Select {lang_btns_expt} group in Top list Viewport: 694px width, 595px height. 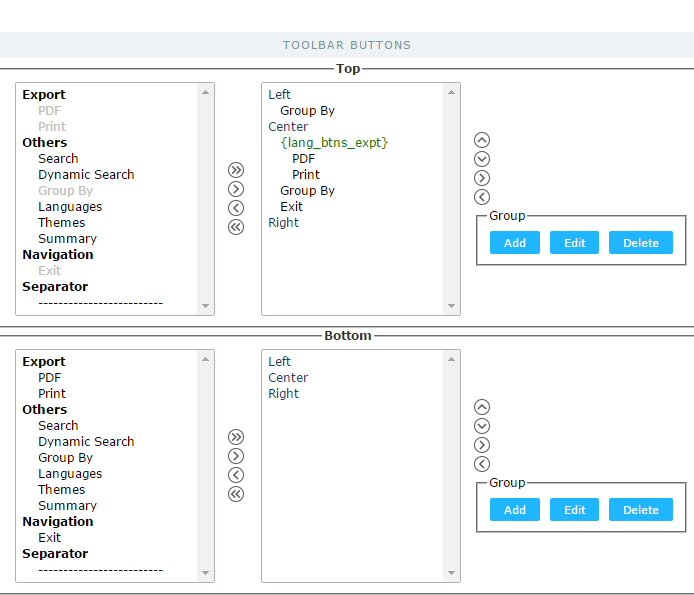[334, 143]
